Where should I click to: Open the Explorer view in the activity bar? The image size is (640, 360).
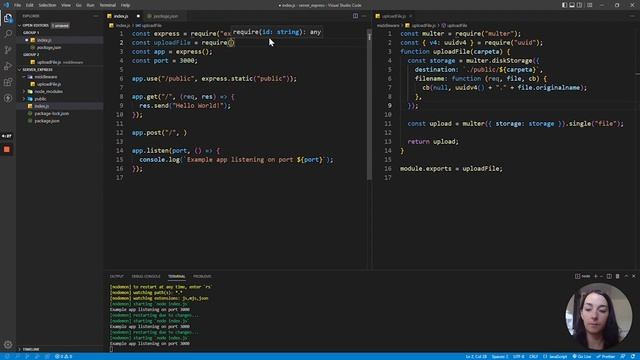pos(8,18)
